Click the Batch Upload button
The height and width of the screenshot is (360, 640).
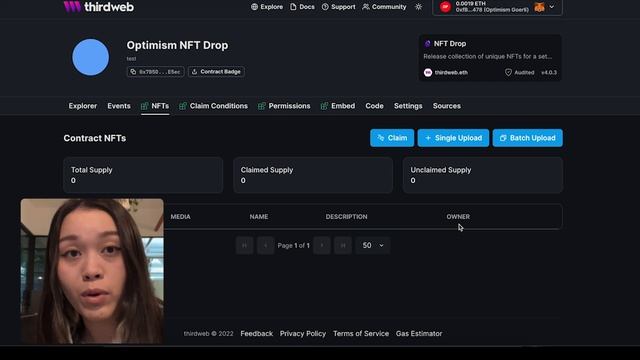point(527,138)
